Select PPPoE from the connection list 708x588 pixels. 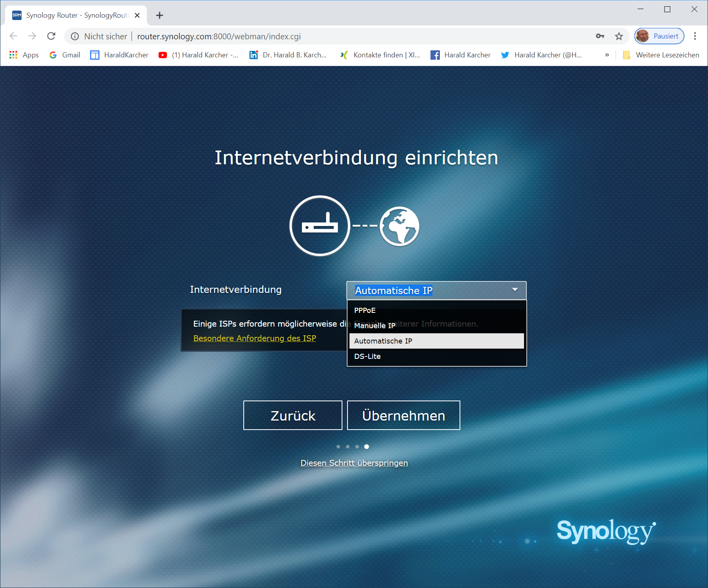365,310
